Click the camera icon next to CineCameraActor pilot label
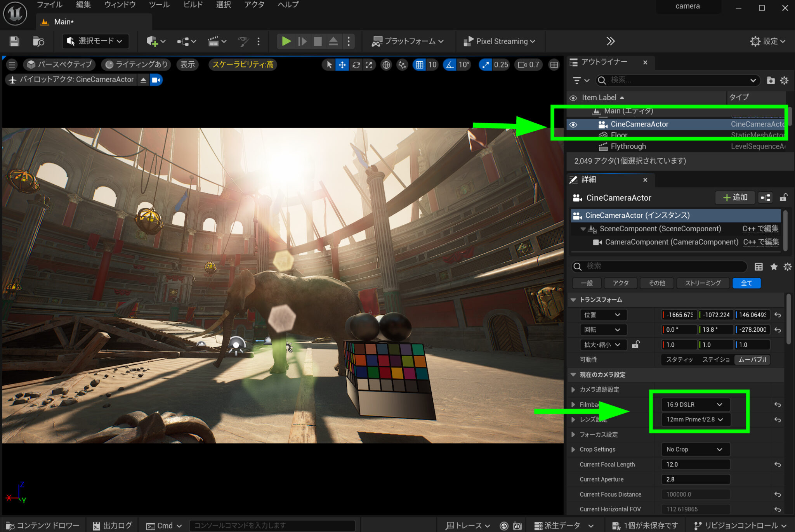 point(156,80)
